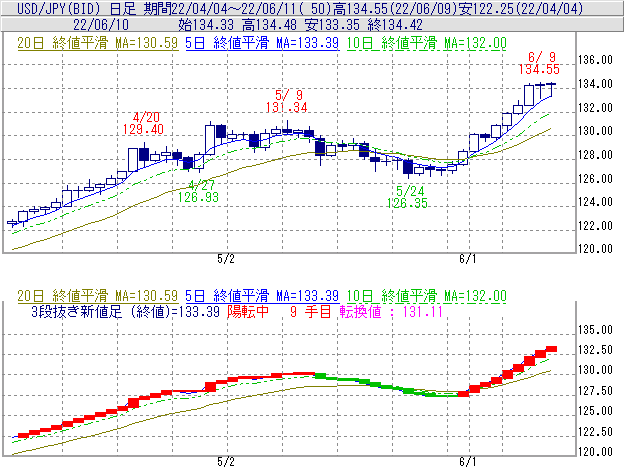
Task: Click the 134.00 axis label on top chart
Action: coord(595,84)
